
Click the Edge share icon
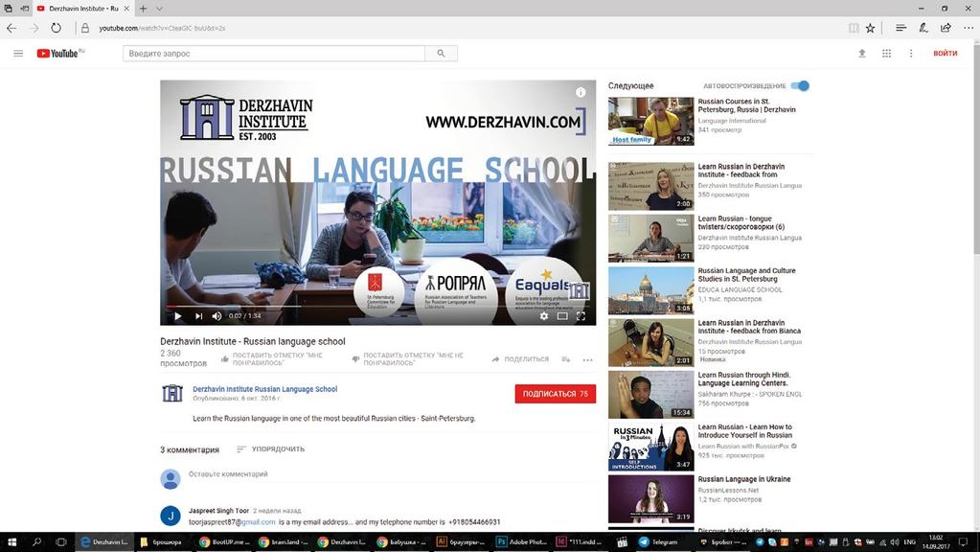click(x=946, y=28)
